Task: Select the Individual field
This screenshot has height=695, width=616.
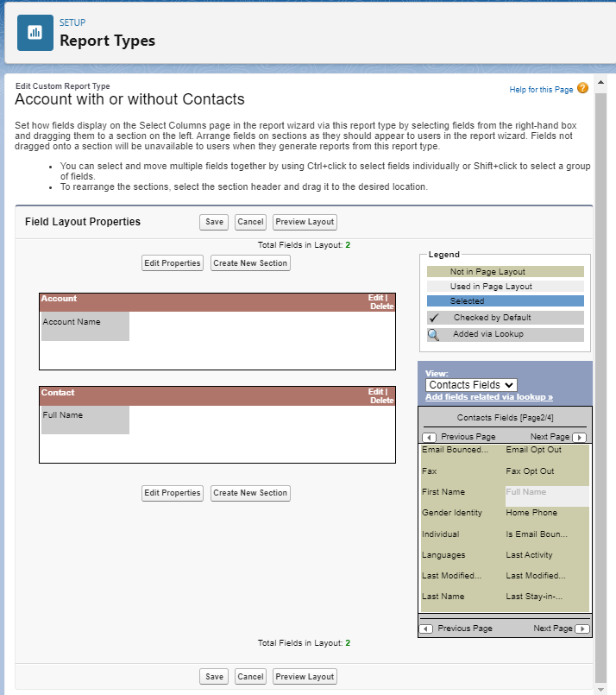Action: [462, 539]
